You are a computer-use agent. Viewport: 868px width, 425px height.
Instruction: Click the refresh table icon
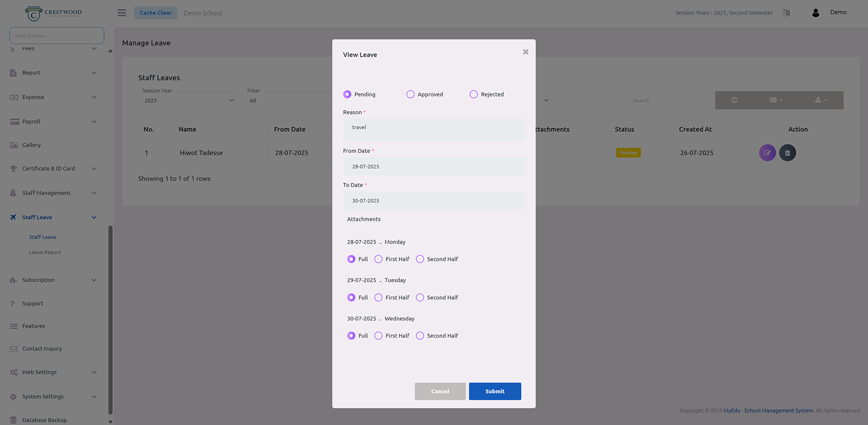[x=735, y=100]
